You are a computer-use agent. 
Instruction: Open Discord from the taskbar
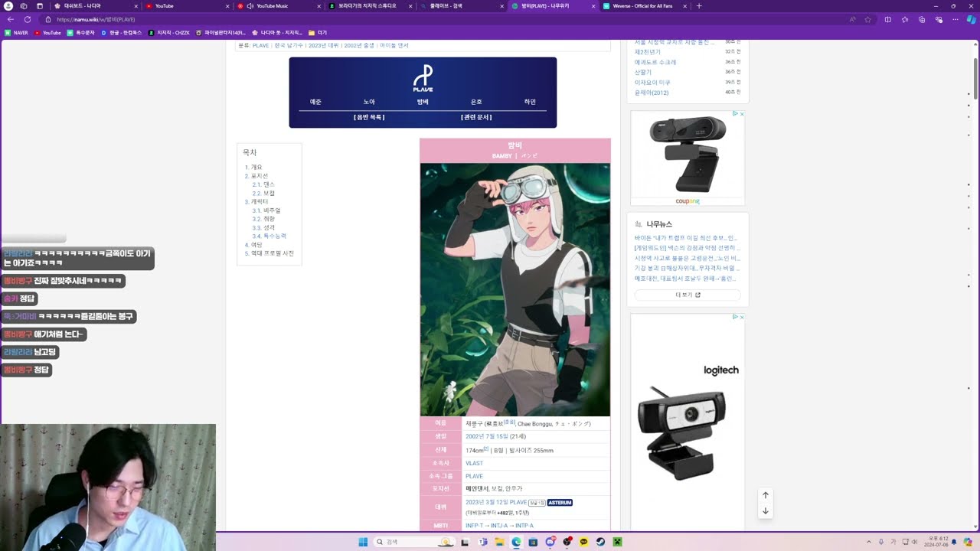(x=550, y=542)
